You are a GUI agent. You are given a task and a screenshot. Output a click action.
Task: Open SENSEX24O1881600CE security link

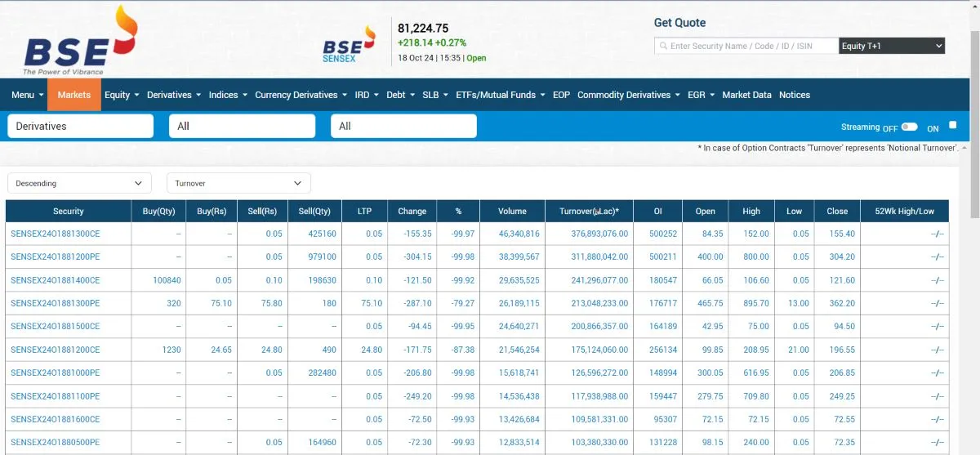(56, 419)
